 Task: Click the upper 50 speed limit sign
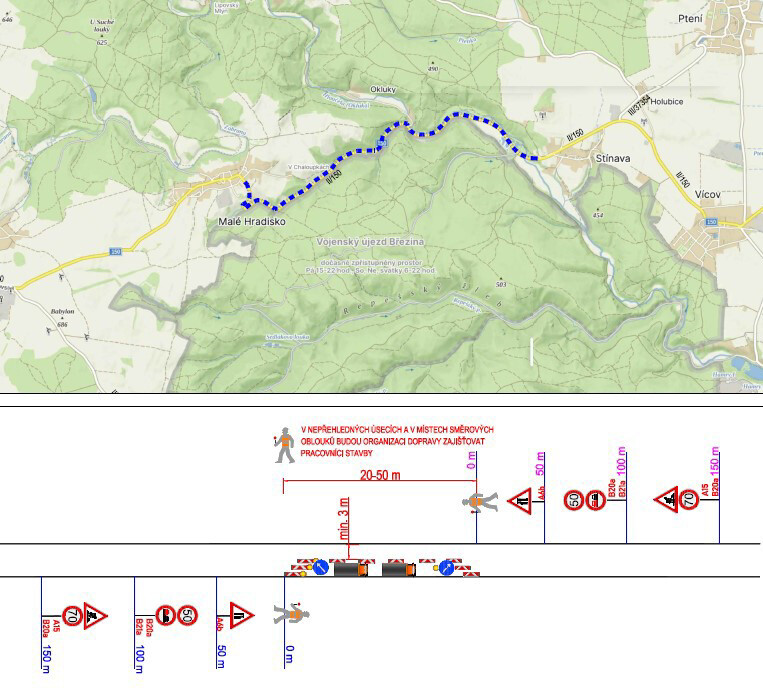(x=574, y=500)
